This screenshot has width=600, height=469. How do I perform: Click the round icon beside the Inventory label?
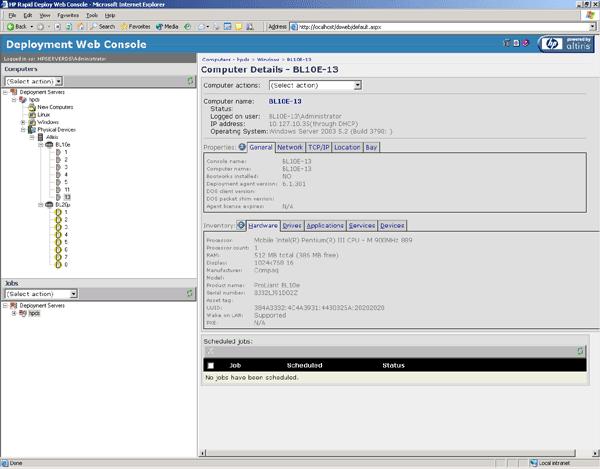tap(241, 225)
